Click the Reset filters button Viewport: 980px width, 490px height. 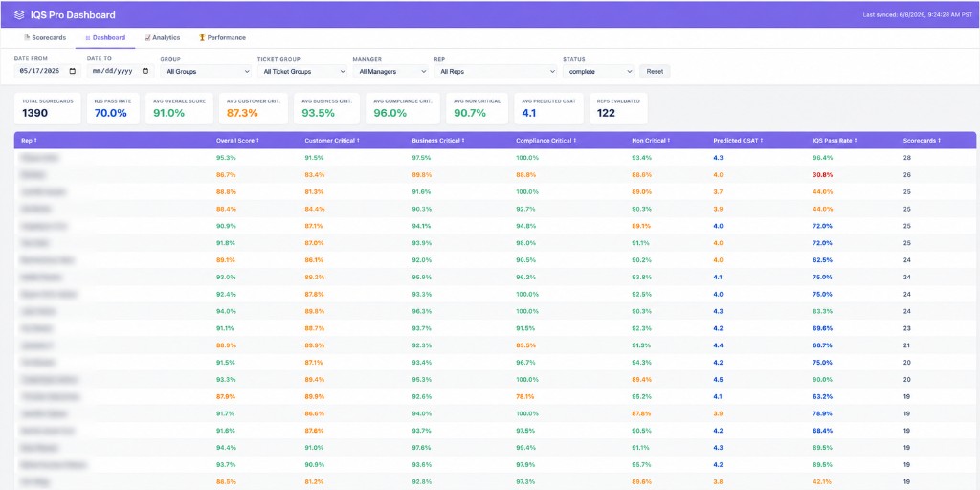(655, 71)
